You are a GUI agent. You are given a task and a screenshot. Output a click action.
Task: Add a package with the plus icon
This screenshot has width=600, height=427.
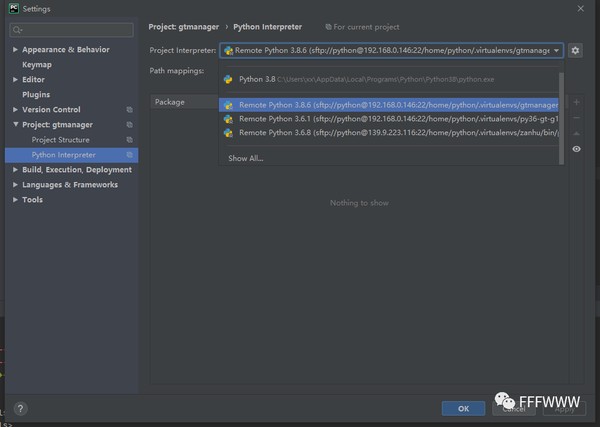(x=576, y=102)
